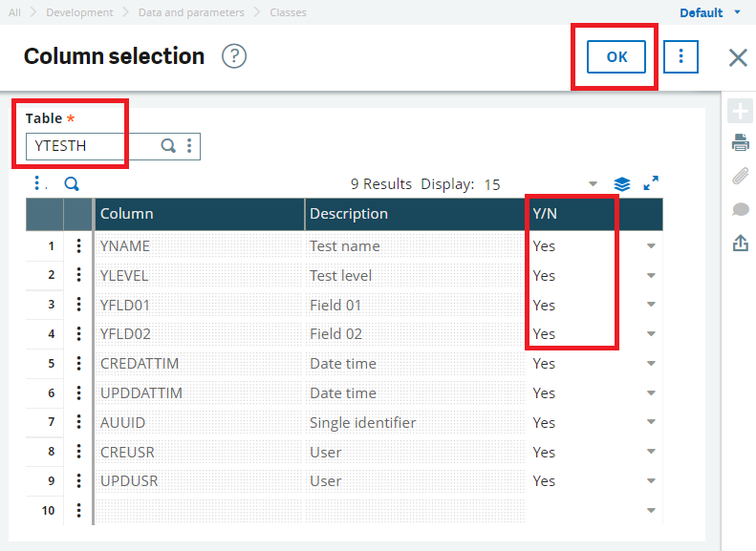756x551 pixels.
Task: Click the help question mark icon
Action: pos(234,56)
